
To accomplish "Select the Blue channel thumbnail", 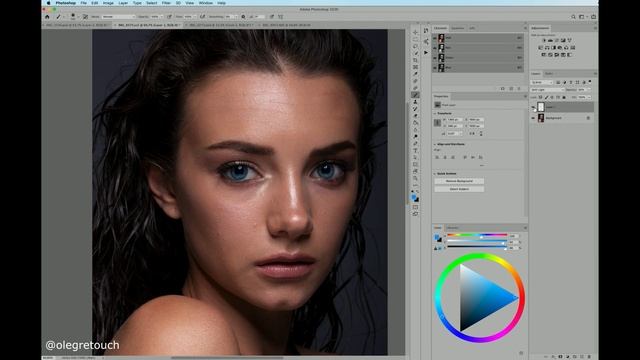I will (x=441, y=67).
